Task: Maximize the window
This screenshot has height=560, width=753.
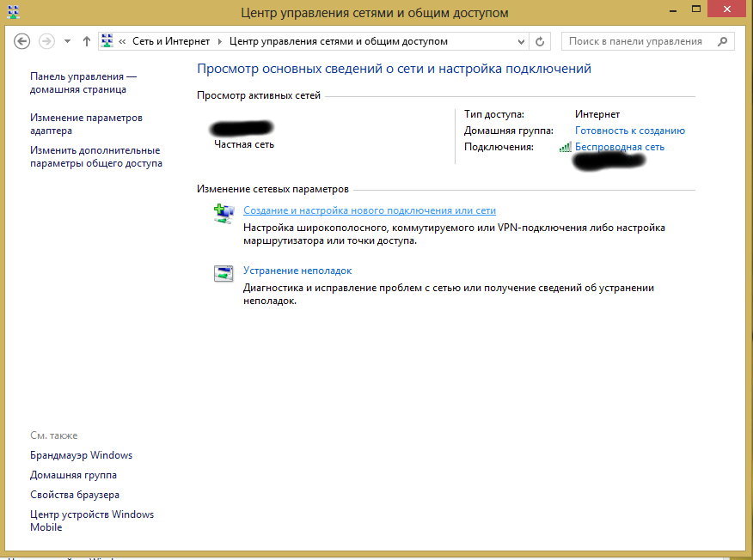Action: 696,9
